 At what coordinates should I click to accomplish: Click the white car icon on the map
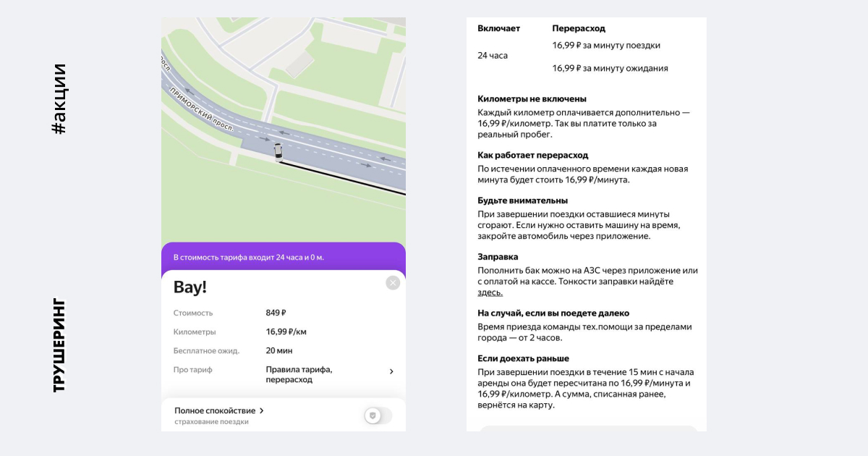coord(277,151)
